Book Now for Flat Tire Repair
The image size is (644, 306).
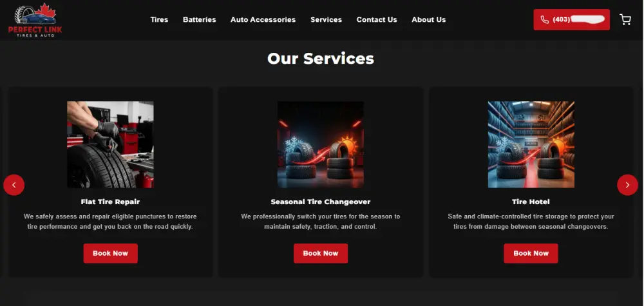coord(111,253)
